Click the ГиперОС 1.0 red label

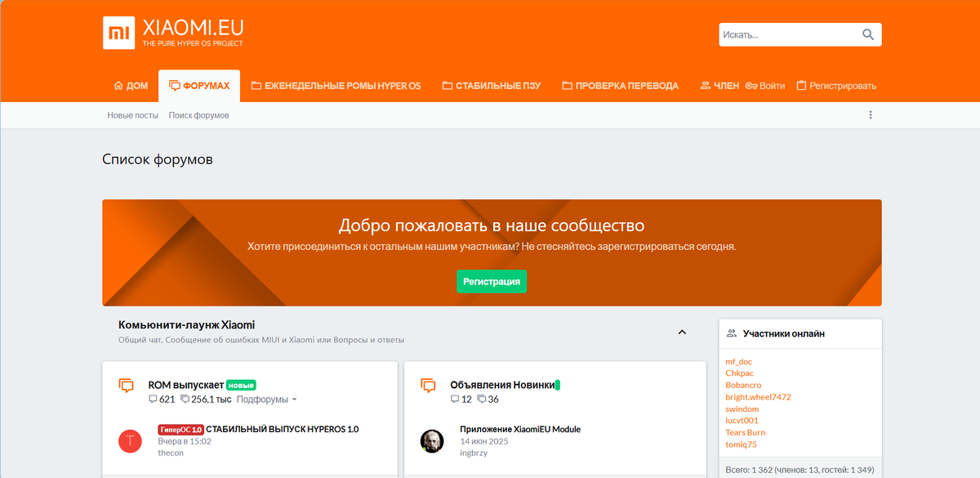[180, 429]
